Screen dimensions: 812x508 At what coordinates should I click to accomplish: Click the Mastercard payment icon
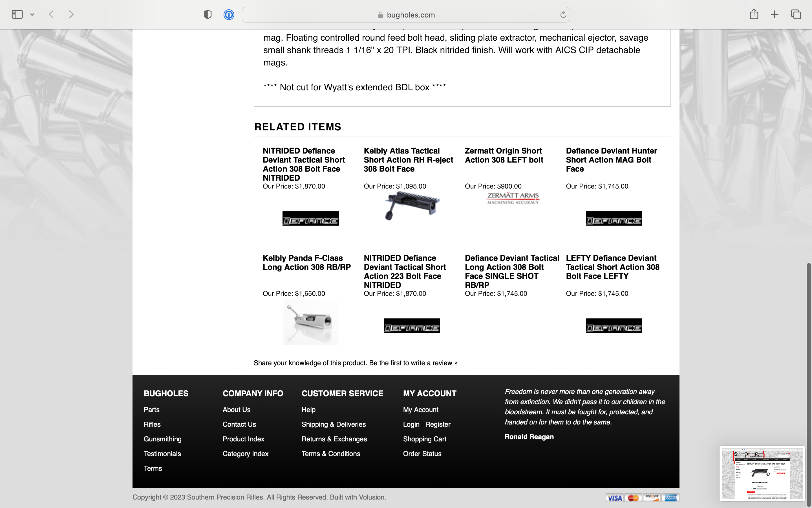(633, 498)
